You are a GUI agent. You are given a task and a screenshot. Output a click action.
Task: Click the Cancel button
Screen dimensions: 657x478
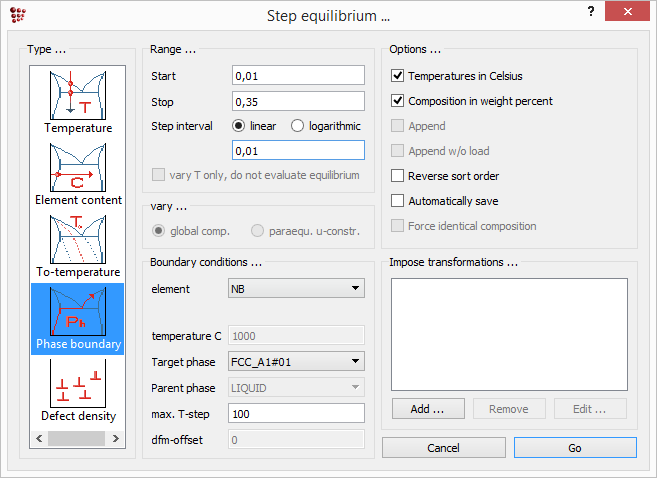point(443,448)
